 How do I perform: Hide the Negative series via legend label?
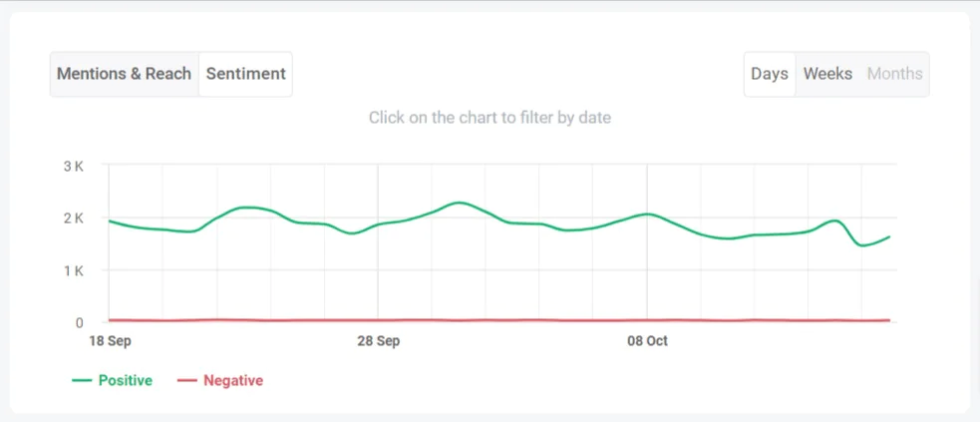(232, 380)
